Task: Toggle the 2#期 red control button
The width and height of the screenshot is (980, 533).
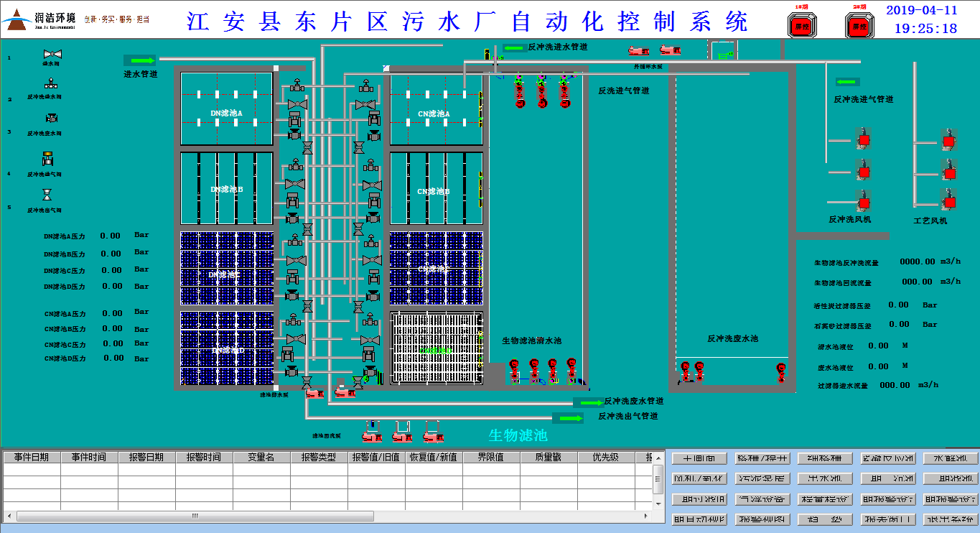Action: click(x=857, y=27)
